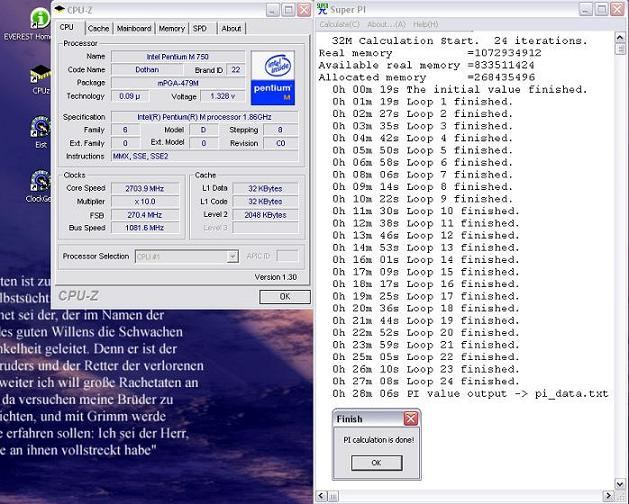Click the 'PI value output -> pi_data.txt' line
The width and height of the screenshot is (629, 504).
point(470,394)
